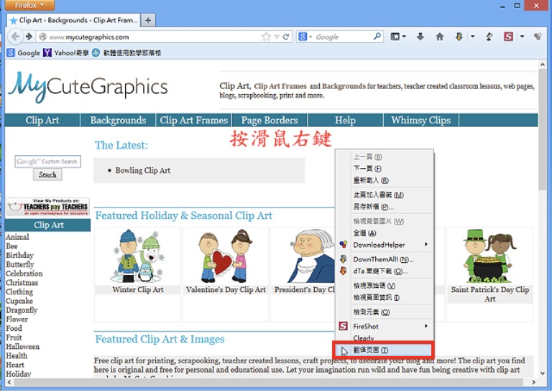Image resolution: width=552 pixels, height=392 pixels.
Task: Open the Clip Art Frames navigation tab
Action: [193, 120]
